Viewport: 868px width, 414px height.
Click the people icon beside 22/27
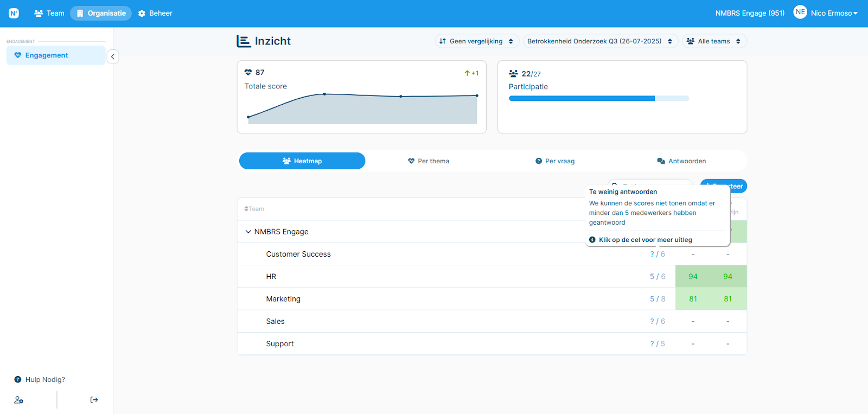pyautogui.click(x=513, y=73)
